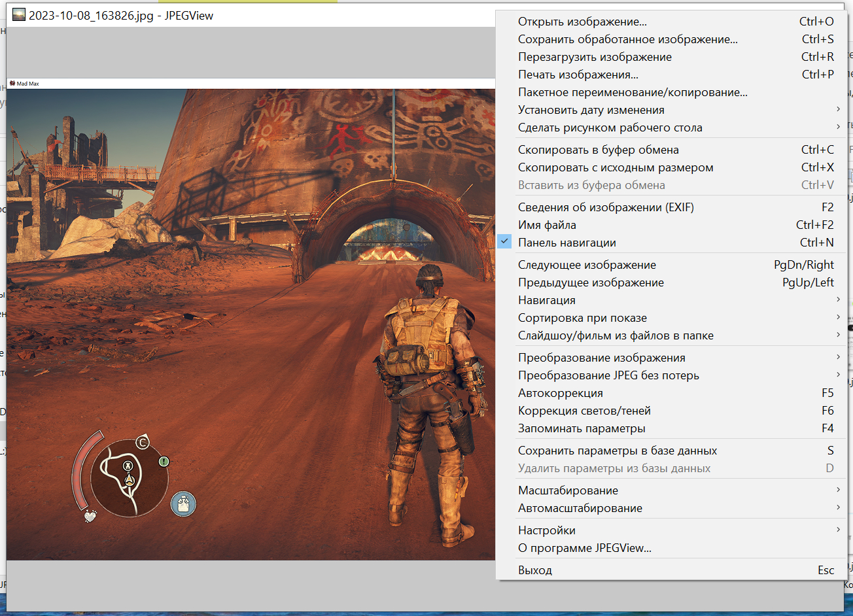This screenshot has width=853, height=616.
Task: Expand the 'Масштабирование' submenu
Action: [670, 490]
